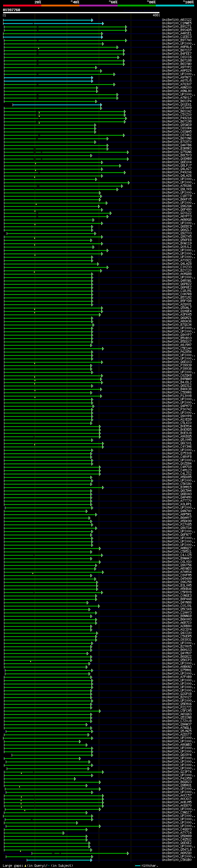Image resolution: width=197 pixels, height=868 pixels.
Task: Open hit UniRef100_C1EBI3
Action: click(x=177, y=37)
